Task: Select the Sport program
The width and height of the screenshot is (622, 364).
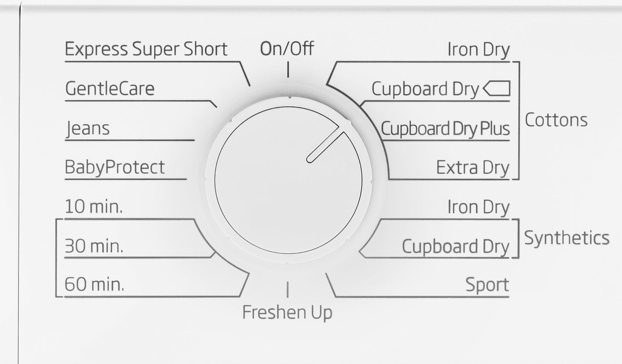Action: click(487, 284)
